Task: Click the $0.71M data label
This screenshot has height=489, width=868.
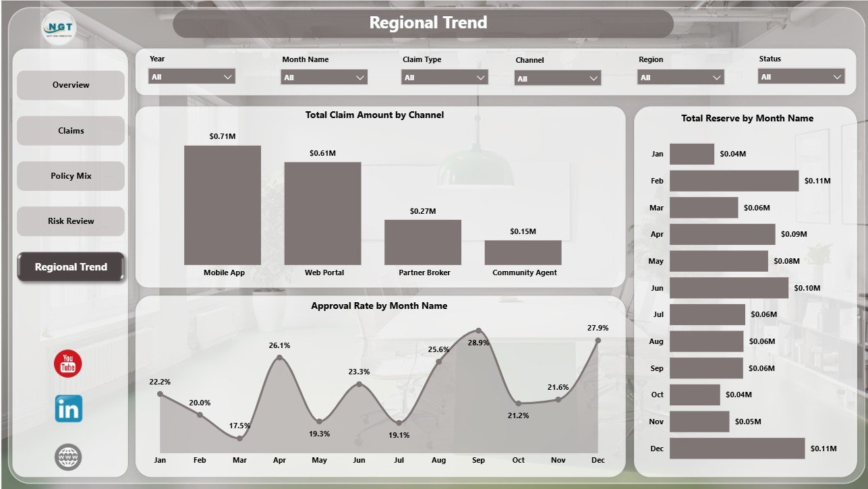Action: coord(223,137)
